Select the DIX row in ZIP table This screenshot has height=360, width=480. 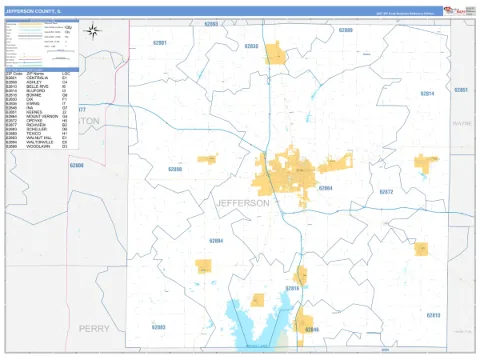(x=42, y=99)
